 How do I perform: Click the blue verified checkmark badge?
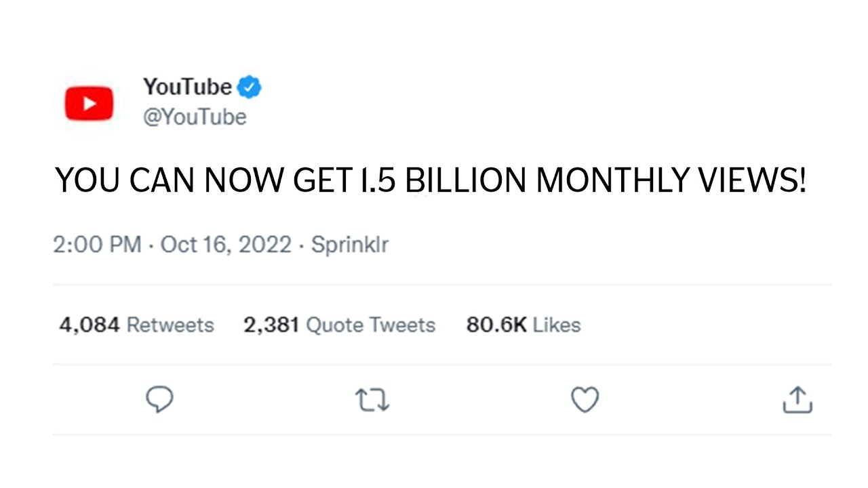250,87
